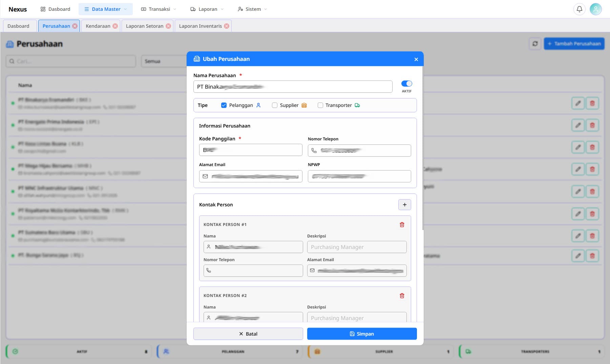
Task: Open the Semua filter dropdown
Action: pyautogui.click(x=164, y=61)
